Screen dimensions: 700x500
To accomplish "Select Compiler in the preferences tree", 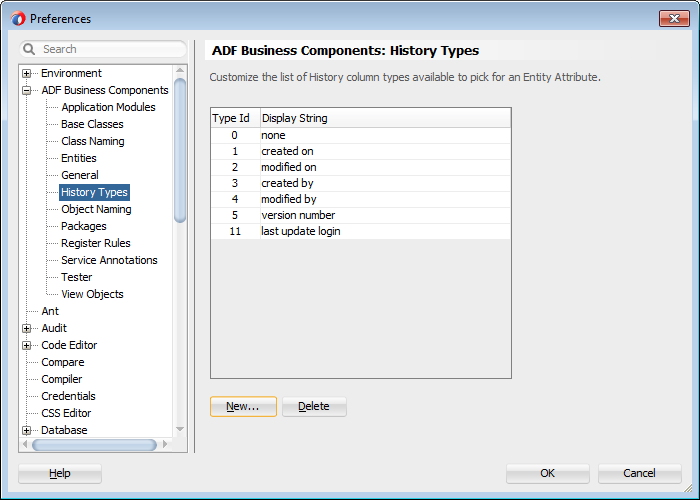I will pos(62,379).
